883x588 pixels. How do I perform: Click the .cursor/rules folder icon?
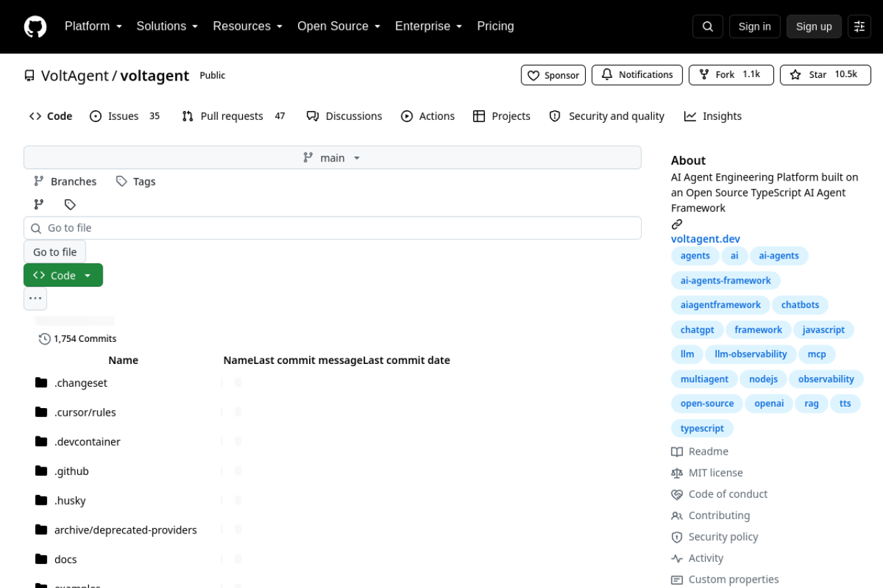pos(41,412)
